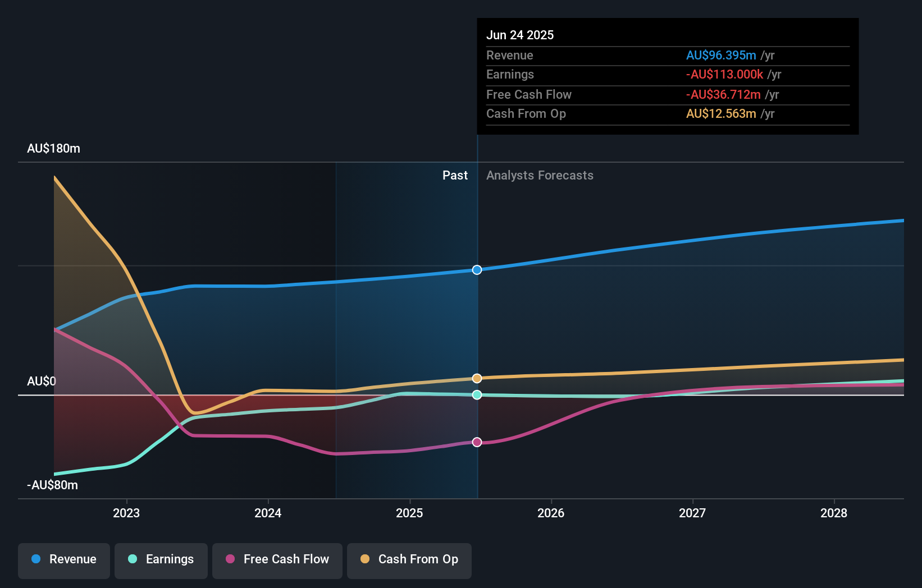The image size is (922, 588).
Task: Open the Free Cash Flow legend chip
Action: (277, 559)
